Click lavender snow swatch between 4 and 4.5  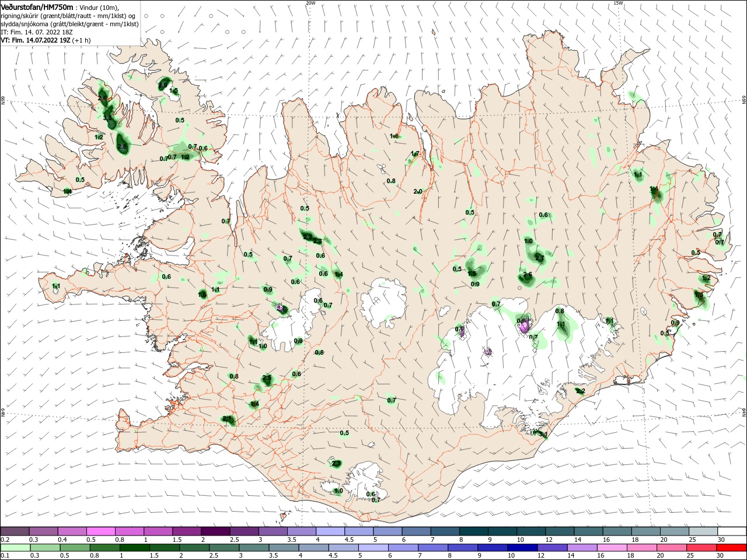(x=330, y=531)
